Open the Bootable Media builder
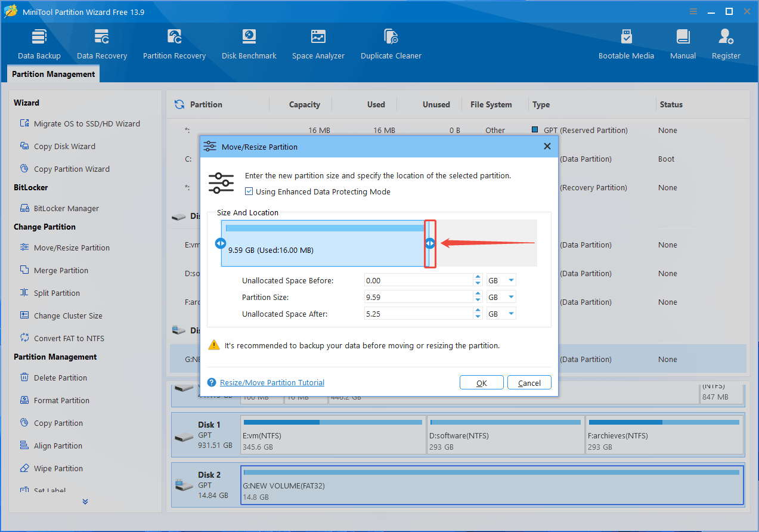The image size is (759, 532). [626, 44]
